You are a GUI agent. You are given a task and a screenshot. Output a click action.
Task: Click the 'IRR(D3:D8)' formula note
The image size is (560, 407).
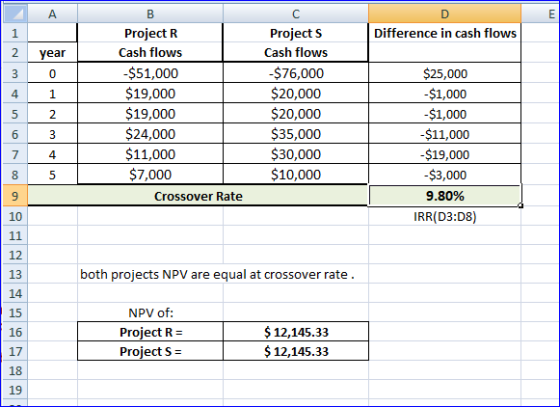(445, 216)
